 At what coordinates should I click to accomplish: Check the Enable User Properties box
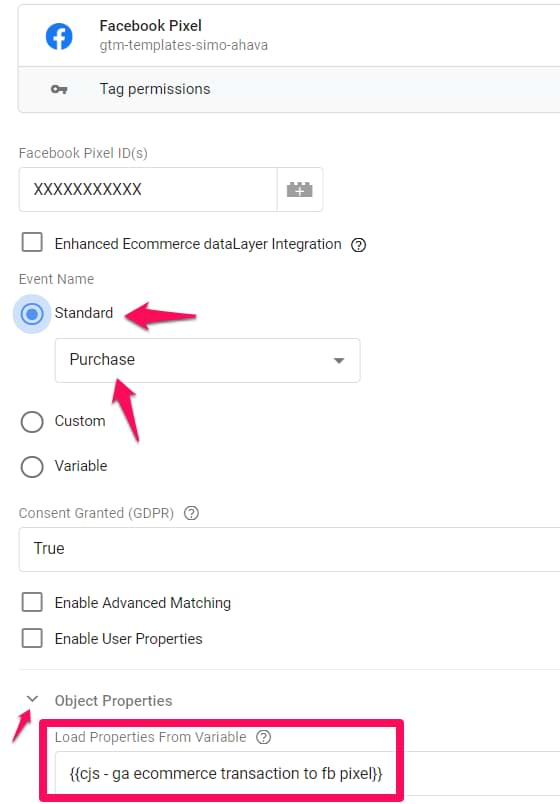[32, 638]
